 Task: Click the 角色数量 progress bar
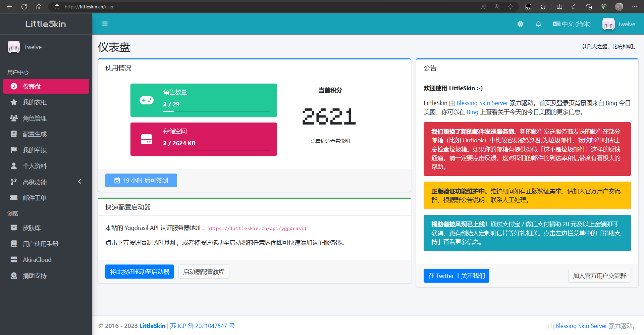pyautogui.click(x=217, y=111)
